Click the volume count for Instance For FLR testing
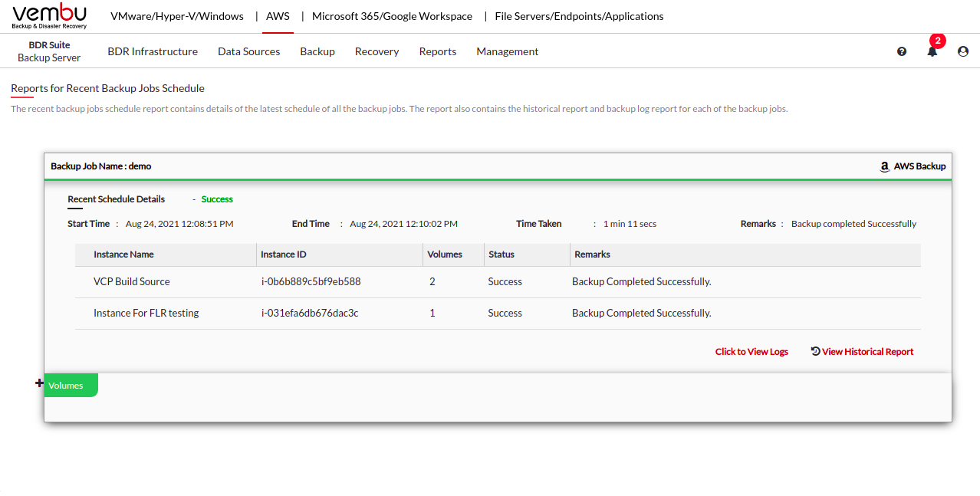The image size is (980, 496). 432,313
